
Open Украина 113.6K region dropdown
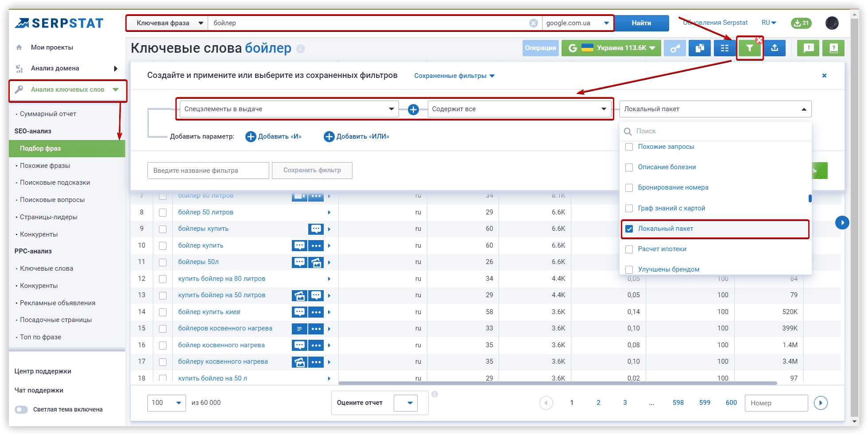tap(611, 48)
